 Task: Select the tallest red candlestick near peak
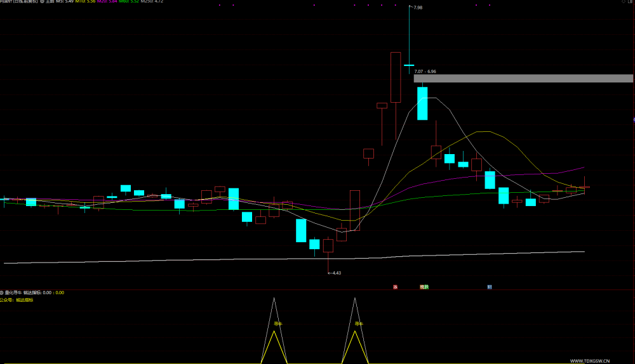click(396, 77)
